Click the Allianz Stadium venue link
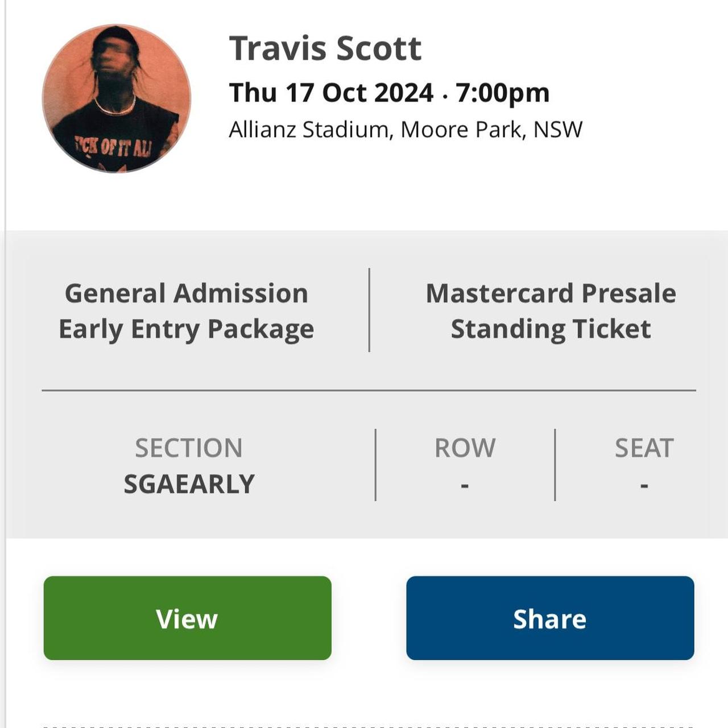The image size is (728, 728). tap(307, 130)
